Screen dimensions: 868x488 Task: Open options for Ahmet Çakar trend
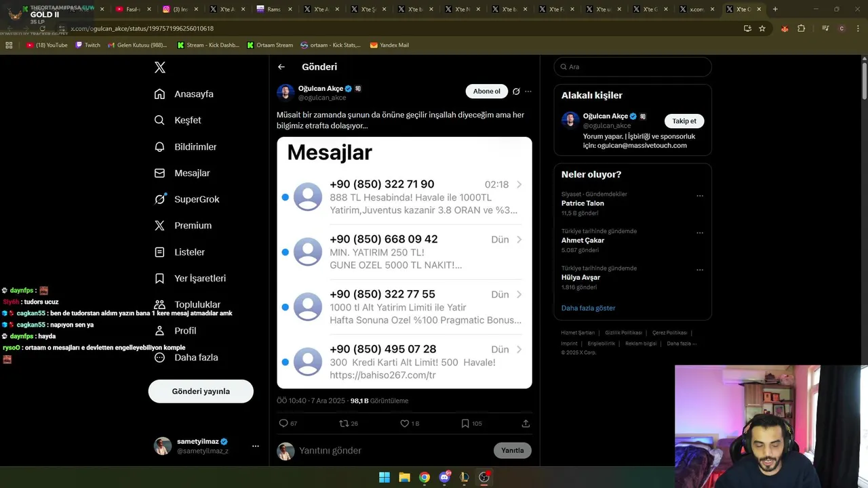pos(700,233)
